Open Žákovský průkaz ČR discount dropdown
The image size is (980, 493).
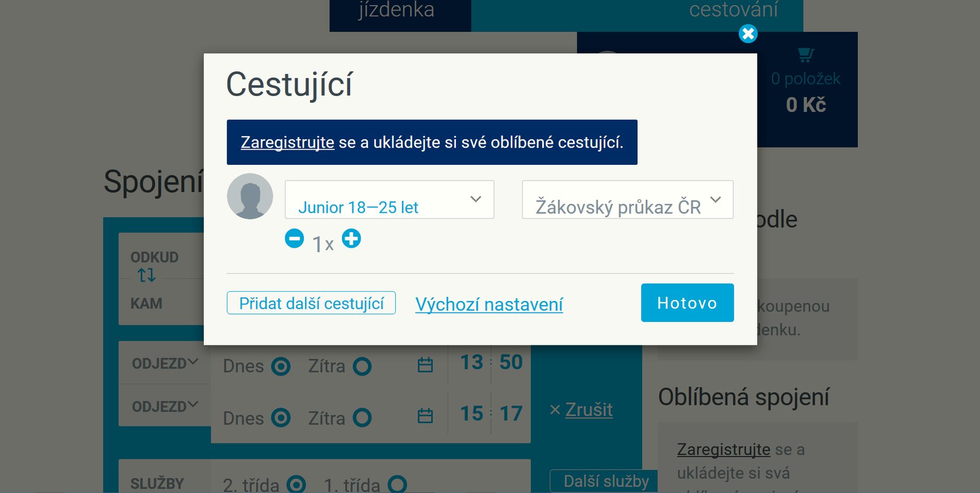(628, 199)
